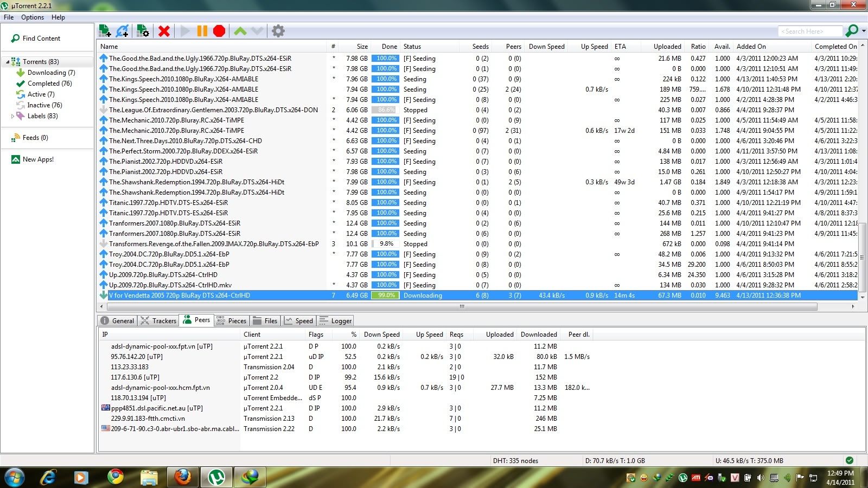Switch to the Files tab

pos(265,320)
